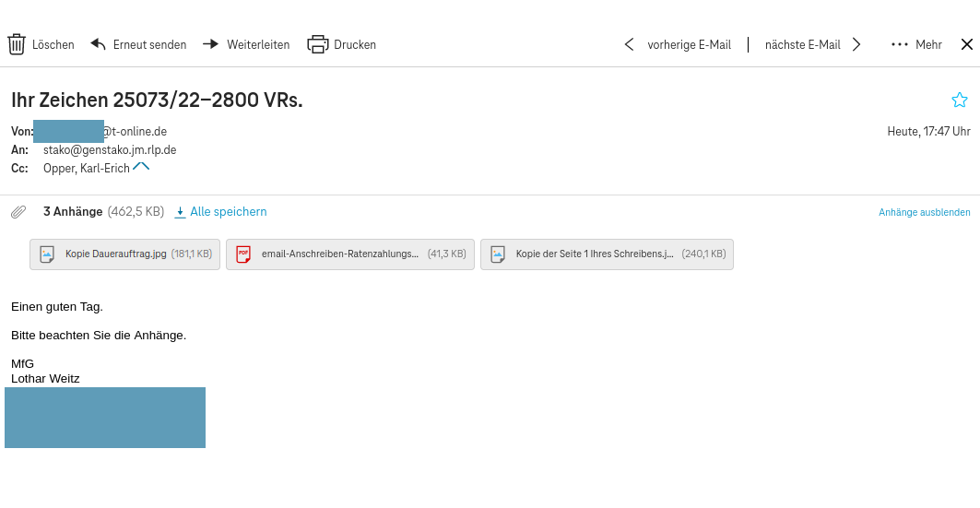Close the email with the X icon
The height and width of the screenshot is (508, 980).
pyautogui.click(x=967, y=44)
